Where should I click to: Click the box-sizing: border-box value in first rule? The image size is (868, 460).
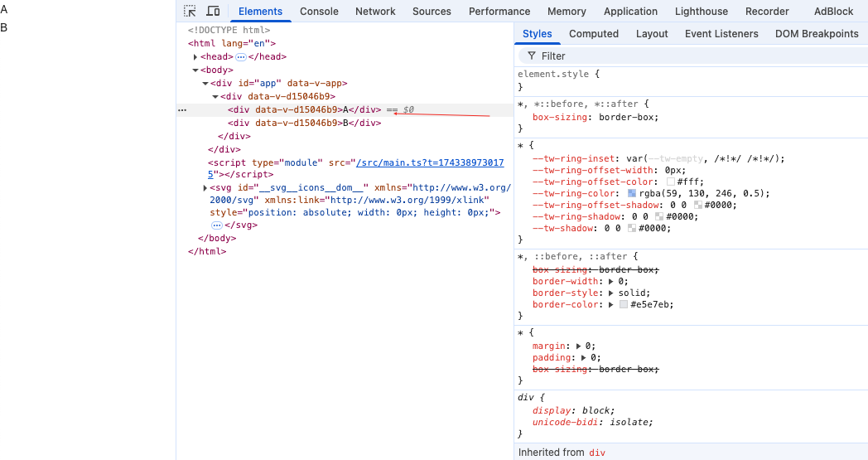pos(627,118)
